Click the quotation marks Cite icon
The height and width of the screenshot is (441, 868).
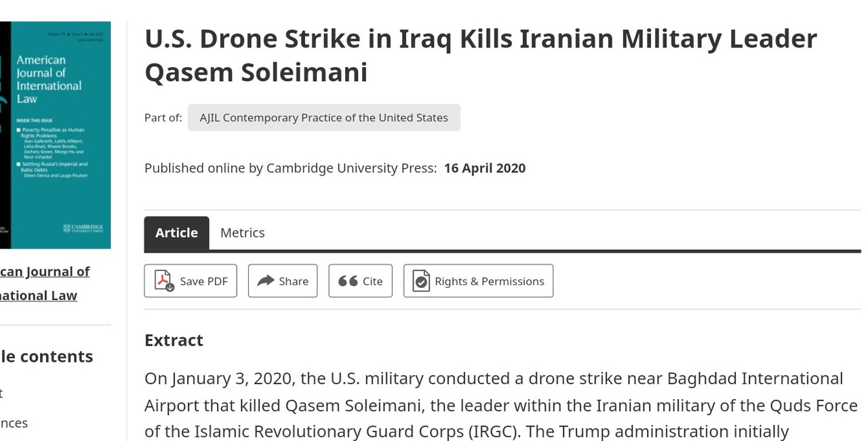(348, 280)
